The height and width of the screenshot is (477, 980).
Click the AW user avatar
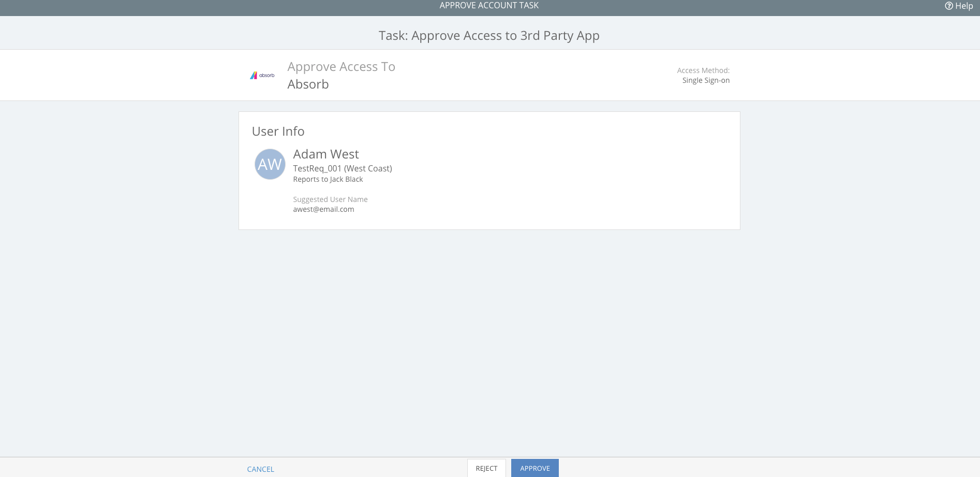coord(270,164)
